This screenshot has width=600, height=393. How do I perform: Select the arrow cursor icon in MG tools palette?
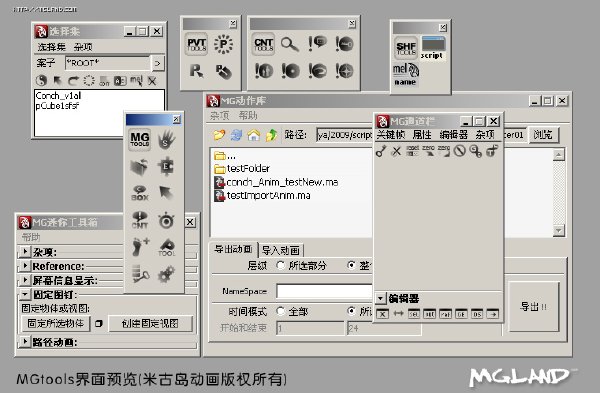coord(166,193)
